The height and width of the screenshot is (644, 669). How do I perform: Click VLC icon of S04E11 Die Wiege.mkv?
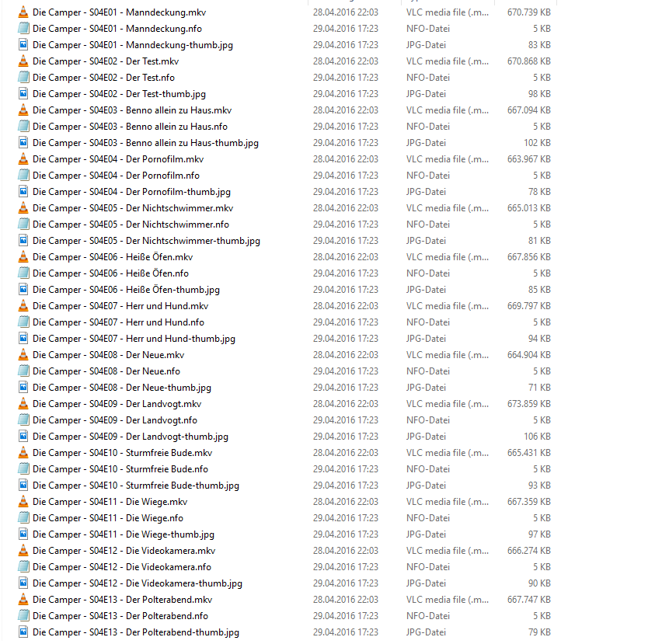coord(23,502)
